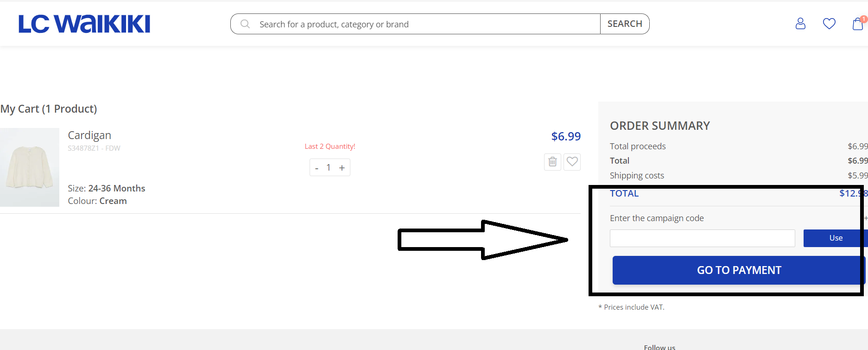Increase Cardigan quantity with plus
Viewport: 868px width, 350px height.
point(342,168)
